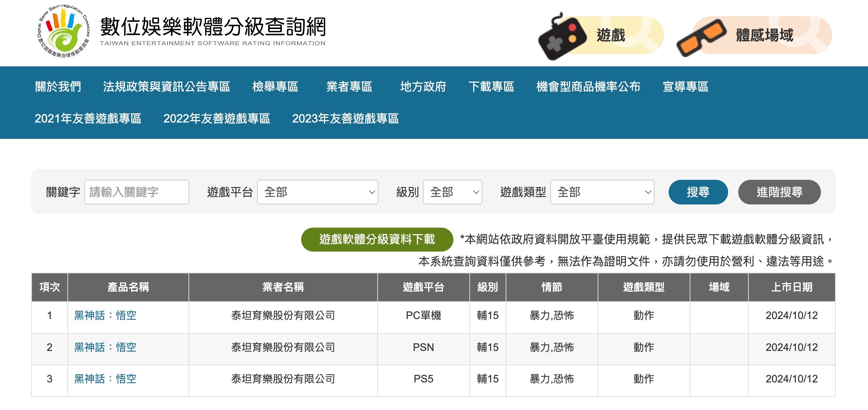This screenshot has width=868, height=410.
Task: Click the 遊戲平台 column header
Action: pyautogui.click(x=423, y=287)
